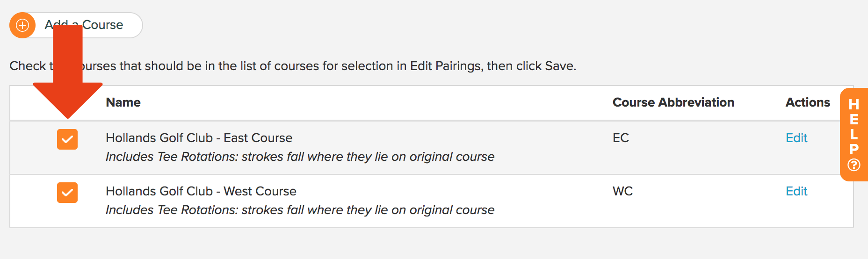Image resolution: width=868 pixels, height=259 pixels.
Task: Click the EC abbreviation cell
Action: pos(621,138)
